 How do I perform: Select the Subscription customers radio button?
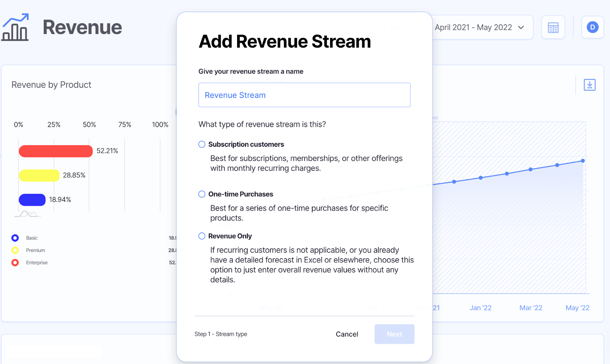pyautogui.click(x=202, y=144)
